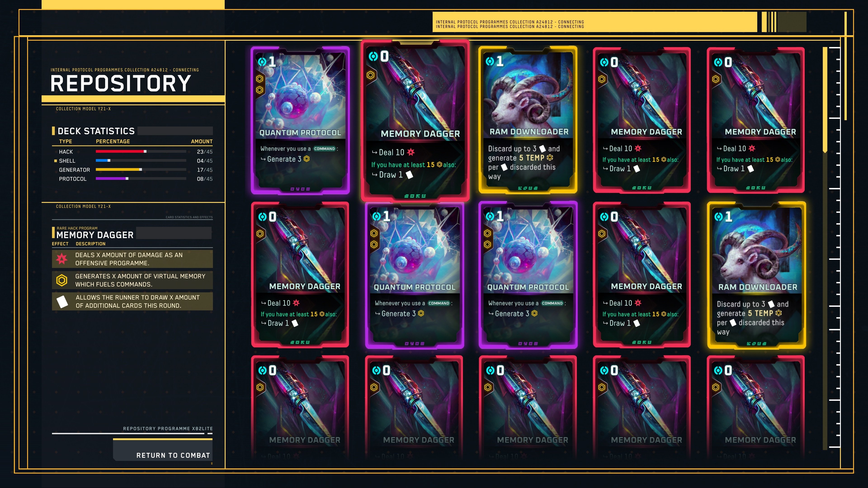The image size is (868, 488).
Task: Select the SHELL type row marker
Action: tap(56, 161)
